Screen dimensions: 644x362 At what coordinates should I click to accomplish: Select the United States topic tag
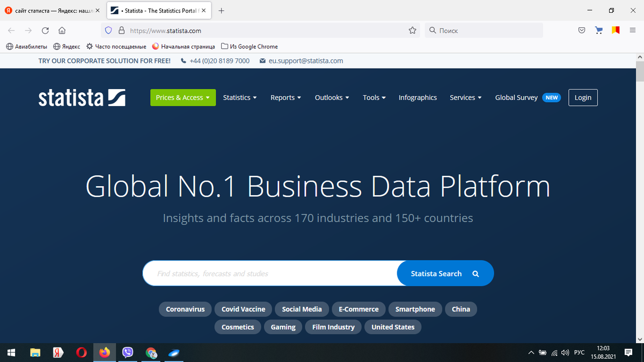pyautogui.click(x=393, y=327)
